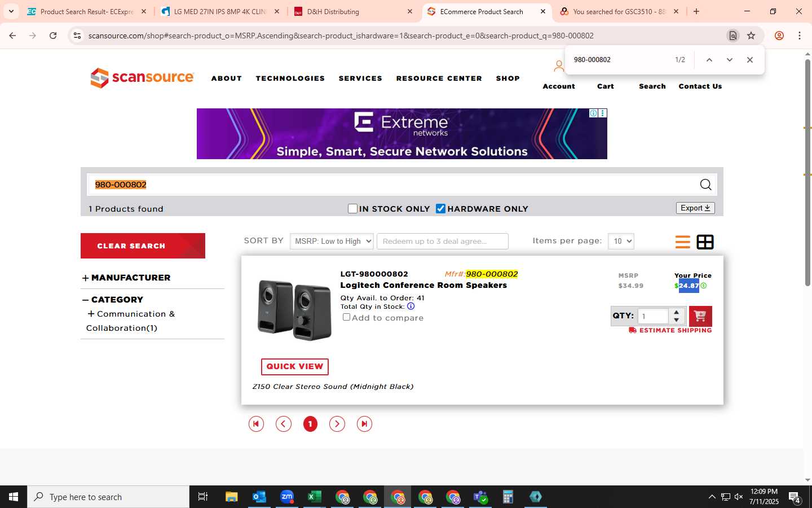Screen dimensions: 812x508
Task: Jump to next find-in-page match
Action: pyautogui.click(x=729, y=60)
